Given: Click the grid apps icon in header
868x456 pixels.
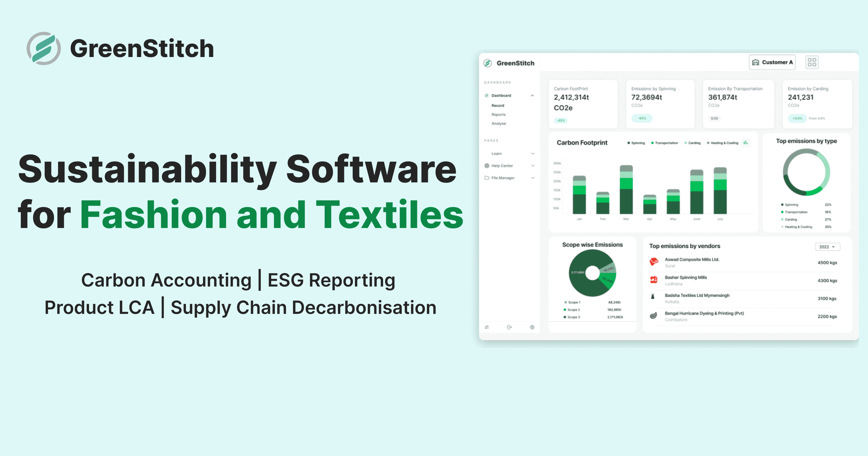Looking at the screenshot, I should tap(812, 62).
